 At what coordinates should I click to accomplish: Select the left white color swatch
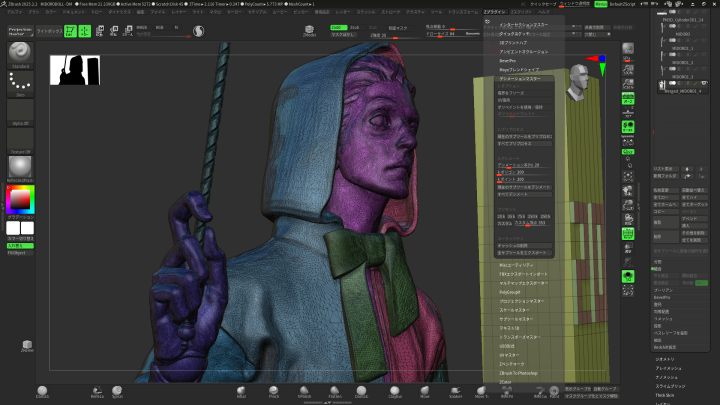click(x=13, y=228)
